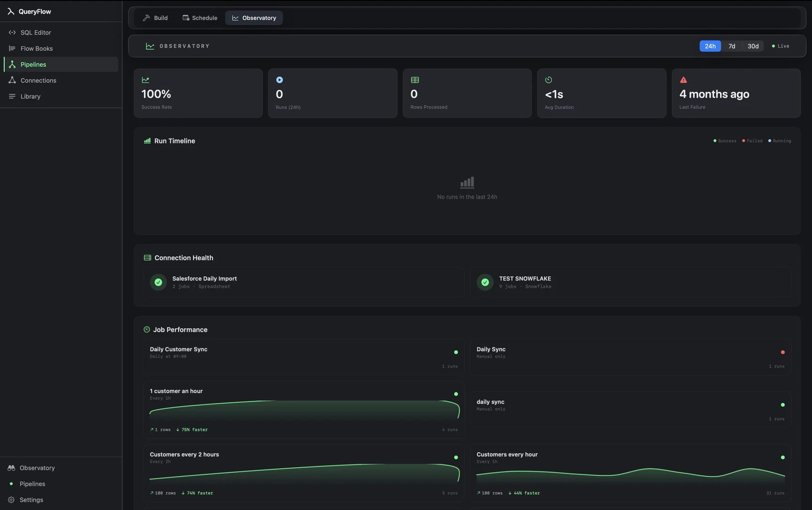Select the 30d time range
812x510 pixels.
click(753, 46)
